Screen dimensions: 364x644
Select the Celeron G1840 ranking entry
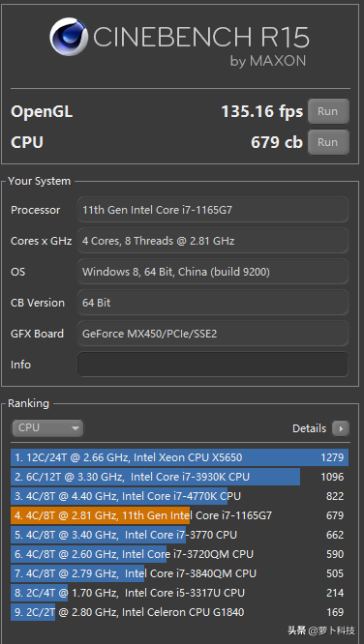pos(180,612)
